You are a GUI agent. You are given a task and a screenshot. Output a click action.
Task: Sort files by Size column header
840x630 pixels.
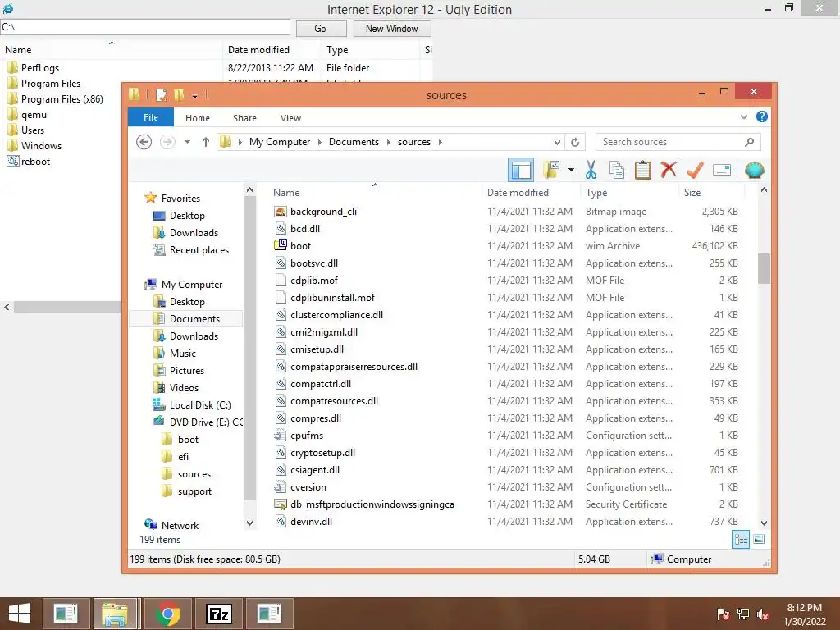coord(692,193)
